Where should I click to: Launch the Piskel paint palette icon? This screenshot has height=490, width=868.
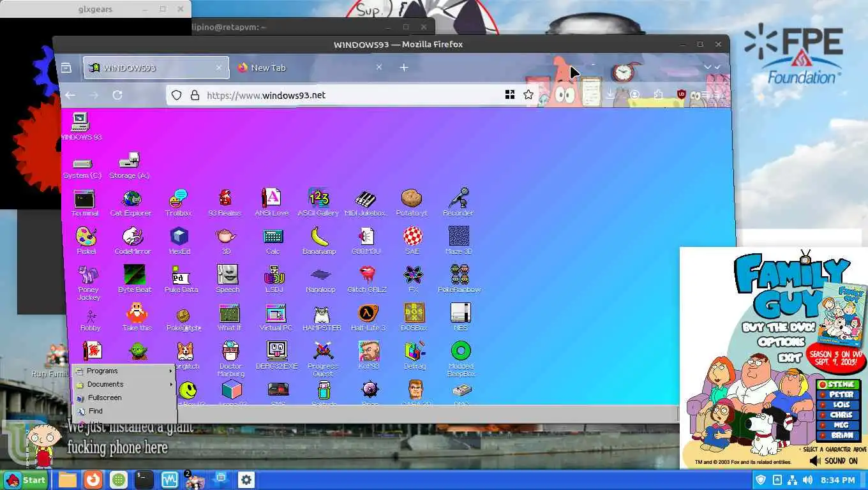coord(86,241)
